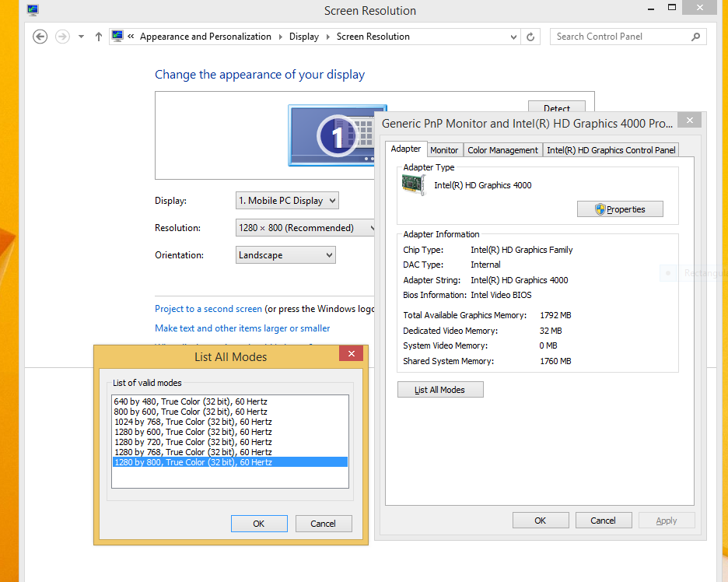
Task: Switch to the Color Management tab
Action: tap(502, 150)
